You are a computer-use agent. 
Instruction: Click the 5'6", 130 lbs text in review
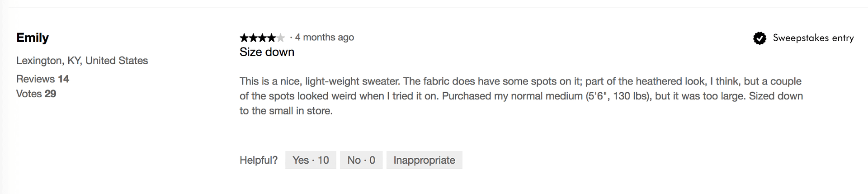pos(617,96)
